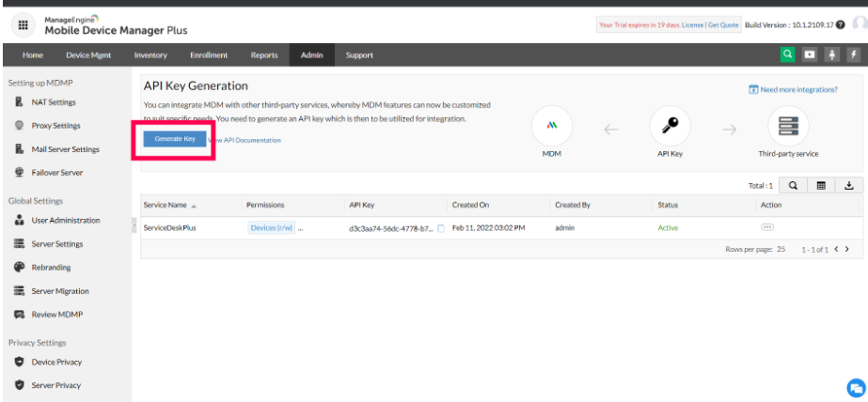Click the Generate Key button

point(175,139)
